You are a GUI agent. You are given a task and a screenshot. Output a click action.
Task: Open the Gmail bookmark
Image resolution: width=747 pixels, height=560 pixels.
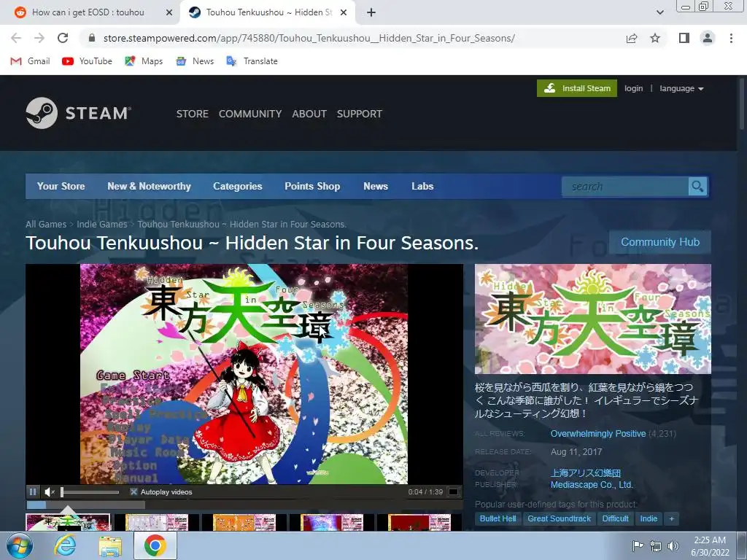point(30,61)
